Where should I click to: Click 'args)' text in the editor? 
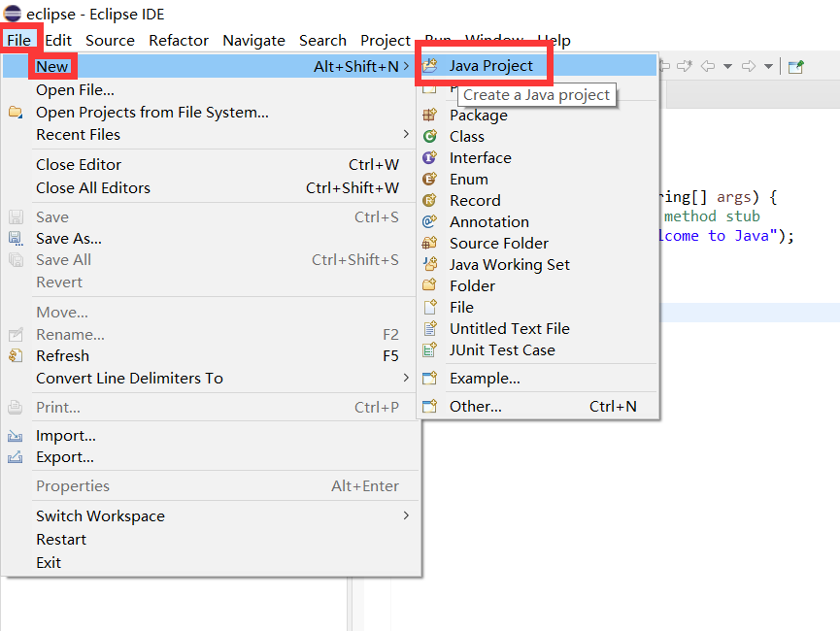pos(738,197)
